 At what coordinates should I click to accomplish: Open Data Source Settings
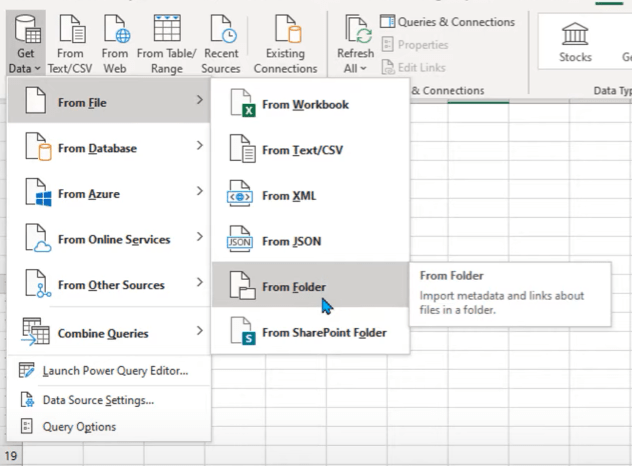(x=109, y=400)
